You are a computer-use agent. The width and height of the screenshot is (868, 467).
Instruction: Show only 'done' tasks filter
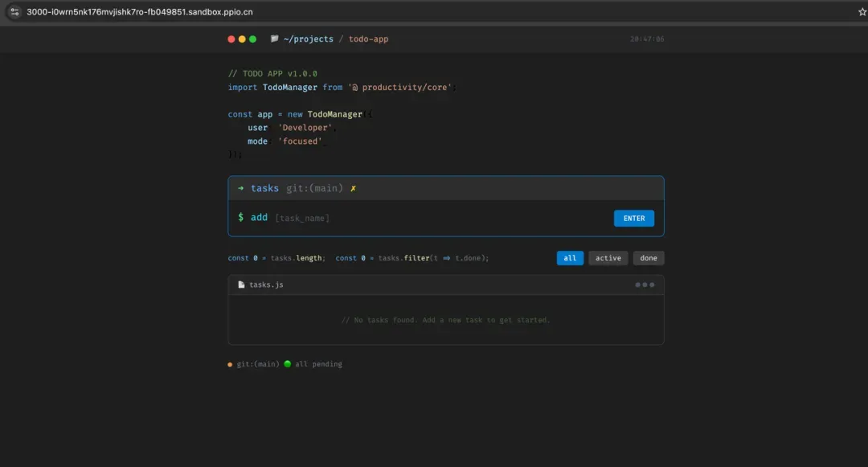tap(649, 258)
